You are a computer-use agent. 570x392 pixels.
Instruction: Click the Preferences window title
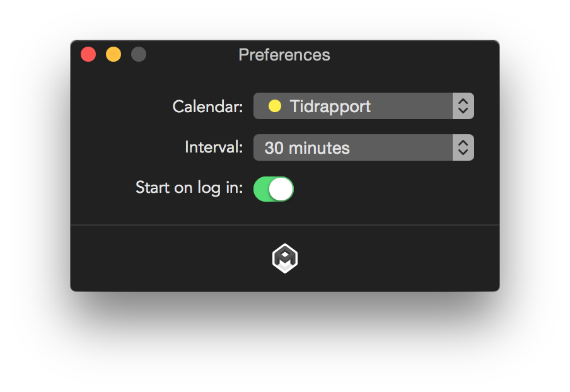[284, 55]
